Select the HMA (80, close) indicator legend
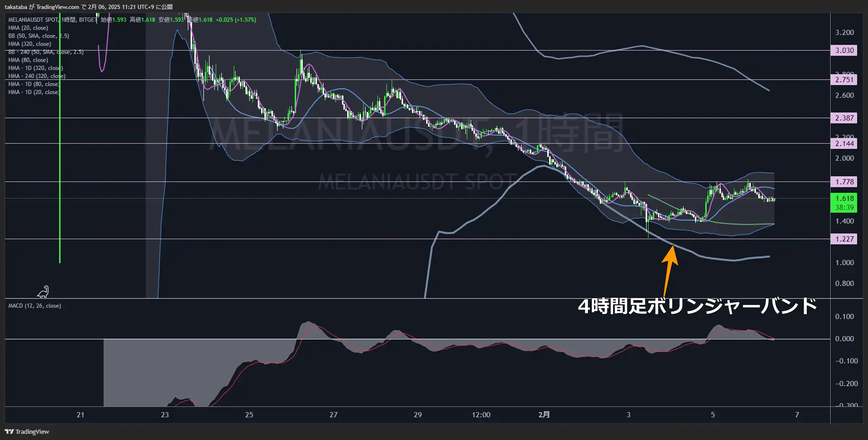Image resolution: width=868 pixels, height=440 pixels. [x=28, y=60]
